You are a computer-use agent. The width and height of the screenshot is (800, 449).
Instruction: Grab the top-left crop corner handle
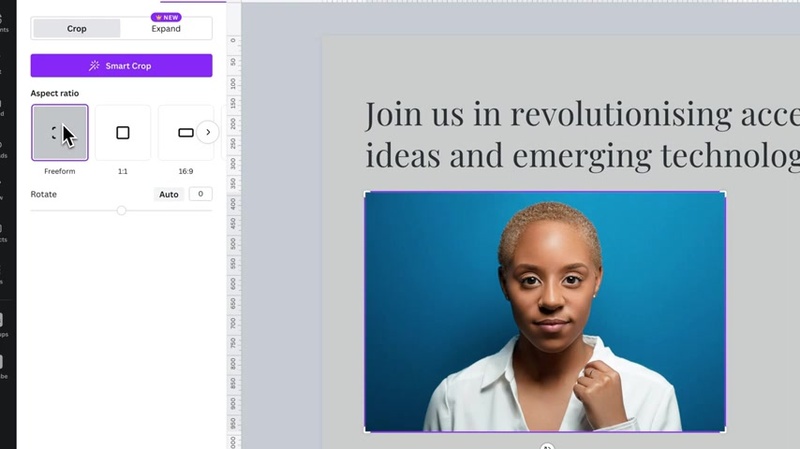(366, 193)
